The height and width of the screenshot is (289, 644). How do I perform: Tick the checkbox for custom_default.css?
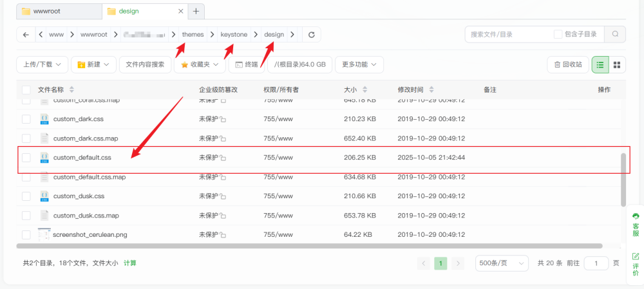[x=26, y=158]
